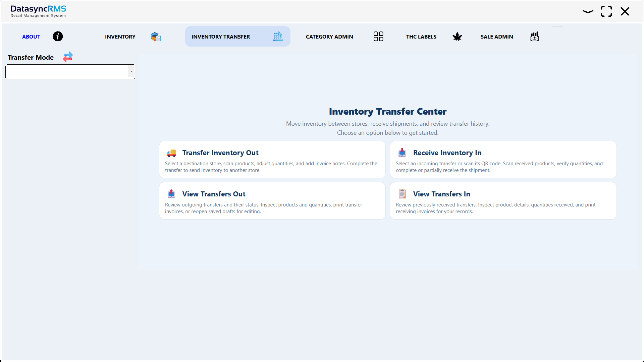This screenshot has height=362, width=644.
Task: Open the CATEGORY ADMIN tab
Action: tap(329, 37)
